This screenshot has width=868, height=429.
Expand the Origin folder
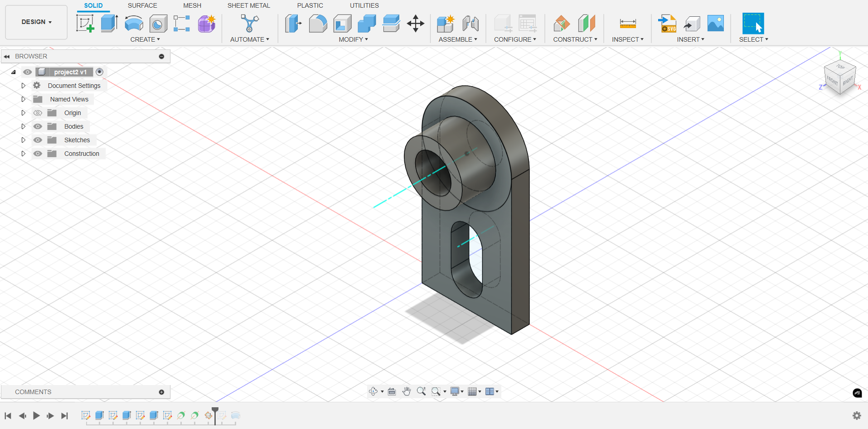(23, 113)
